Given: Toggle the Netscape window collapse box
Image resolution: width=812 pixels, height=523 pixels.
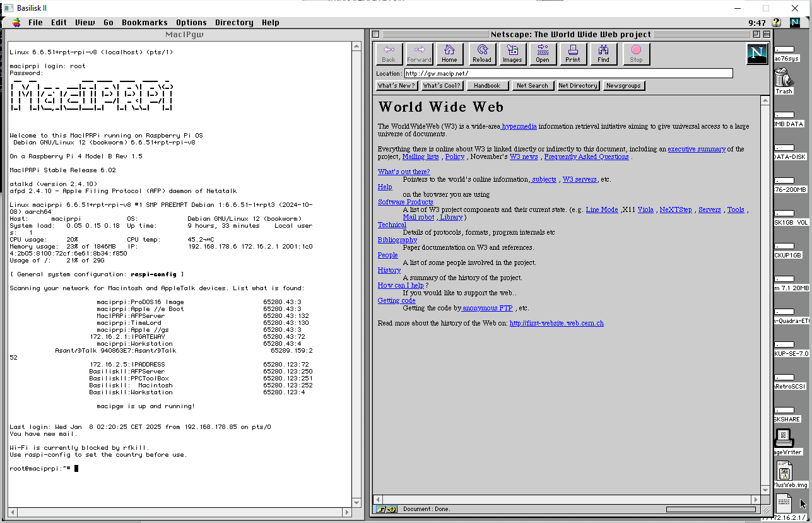Looking at the screenshot, I should (767, 34).
